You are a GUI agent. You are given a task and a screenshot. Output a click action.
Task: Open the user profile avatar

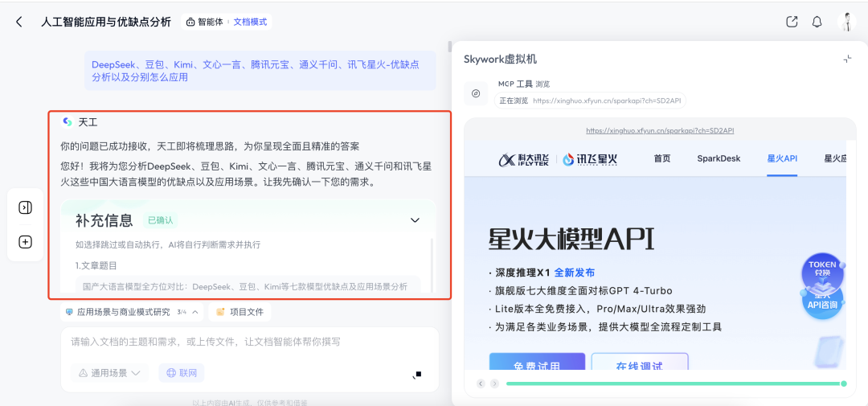click(x=847, y=22)
